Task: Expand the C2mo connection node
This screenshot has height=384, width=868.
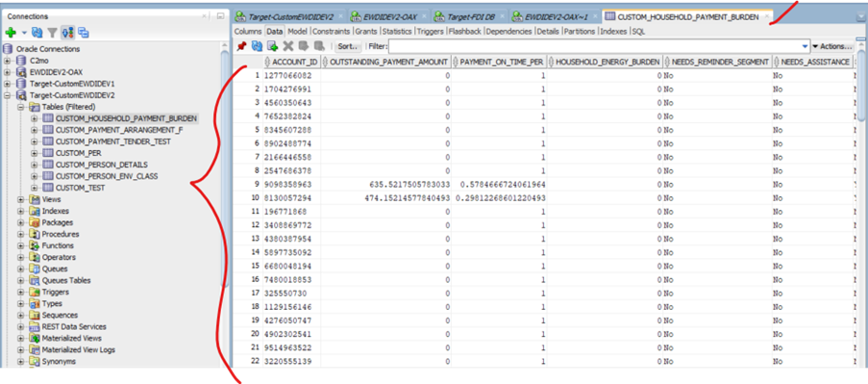Action: coord(7,61)
